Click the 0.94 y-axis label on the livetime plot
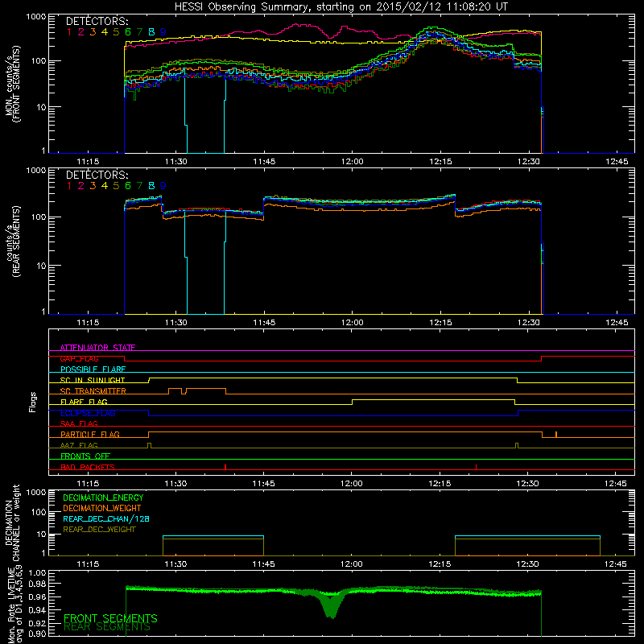Image resolution: width=644 pixels, height=644 pixels. tap(37, 610)
